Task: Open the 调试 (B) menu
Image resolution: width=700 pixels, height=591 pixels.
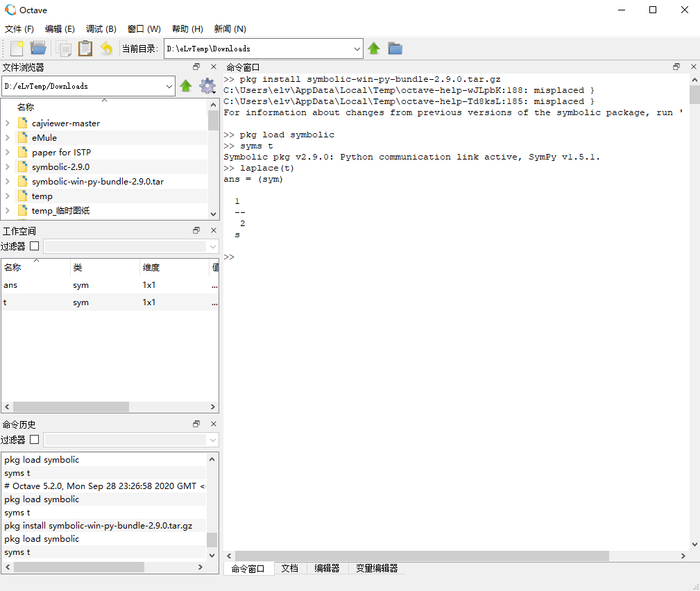Action: pyautogui.click(x=101, y=28)
